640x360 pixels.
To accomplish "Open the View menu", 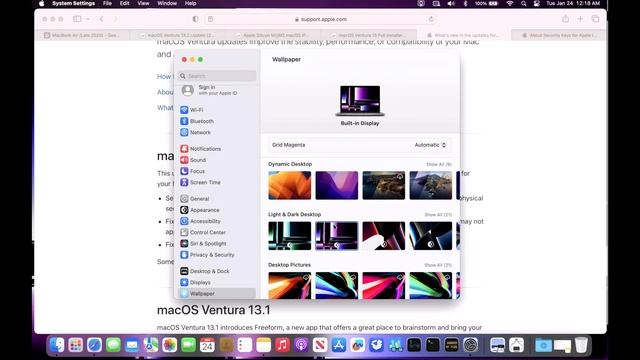I will [143, 3].
